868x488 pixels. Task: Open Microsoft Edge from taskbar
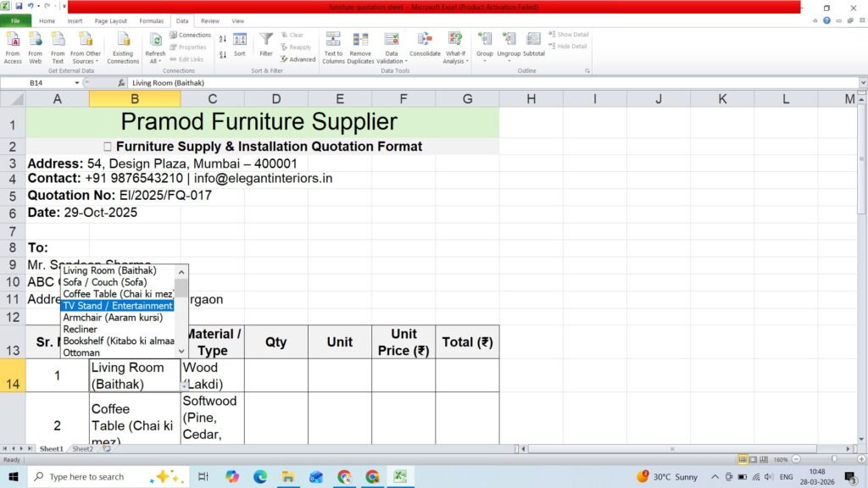pos(260,476)
